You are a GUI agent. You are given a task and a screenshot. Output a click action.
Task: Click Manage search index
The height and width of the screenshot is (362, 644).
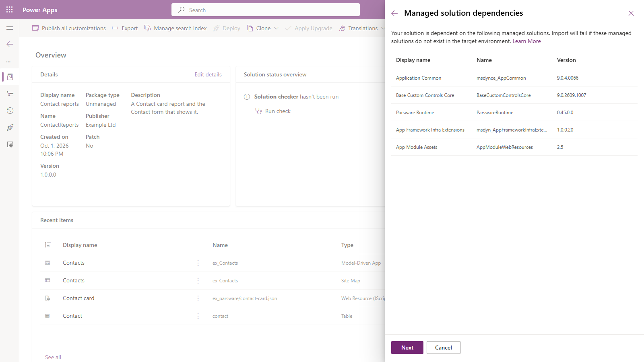click(175, 28)
